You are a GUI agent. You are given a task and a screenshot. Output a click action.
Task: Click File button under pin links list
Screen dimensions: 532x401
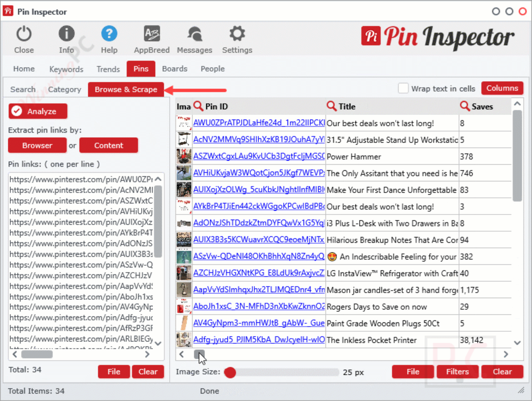(114, 371)
